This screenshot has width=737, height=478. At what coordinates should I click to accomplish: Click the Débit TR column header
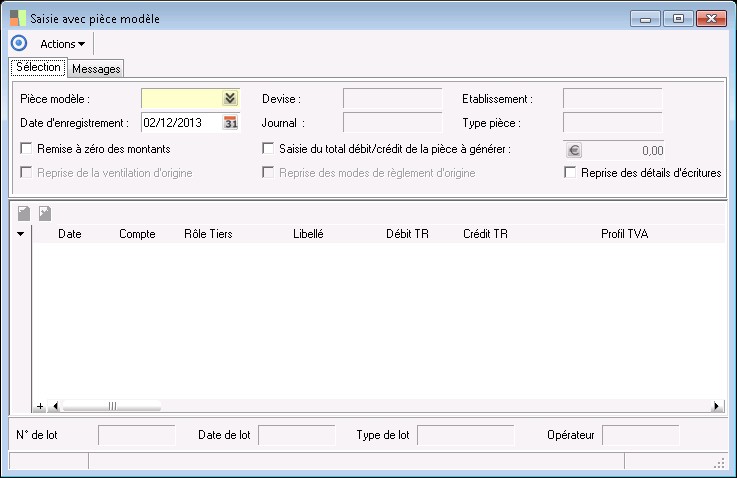(x=407, y=234)
